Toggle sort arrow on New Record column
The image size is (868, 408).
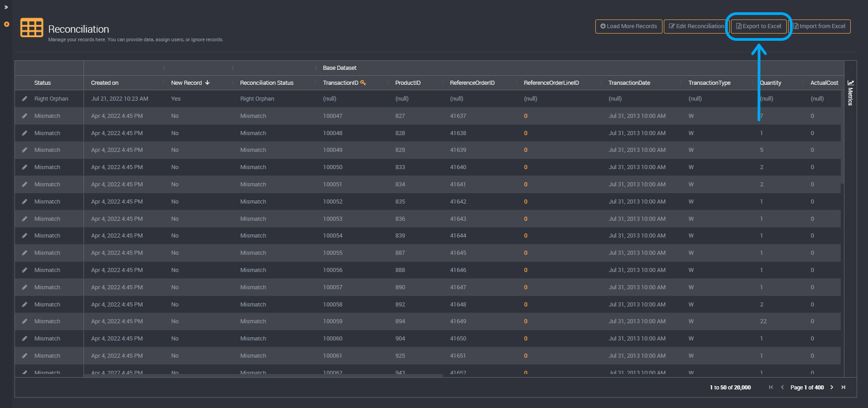[207, 83]
